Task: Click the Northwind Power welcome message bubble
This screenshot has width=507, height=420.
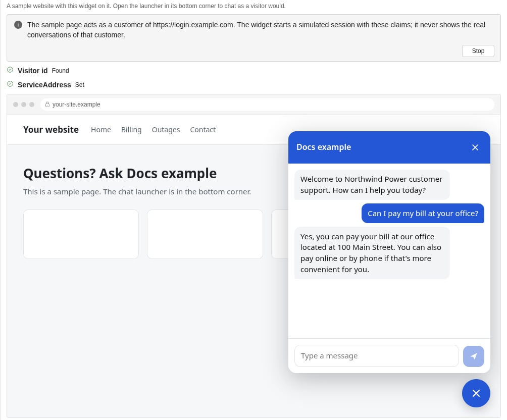Action: point(372,185)
